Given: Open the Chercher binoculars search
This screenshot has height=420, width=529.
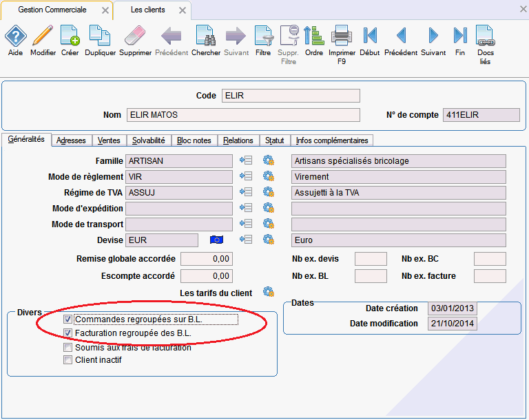Looking at the screenshot, I should click(x=206, y=36).
